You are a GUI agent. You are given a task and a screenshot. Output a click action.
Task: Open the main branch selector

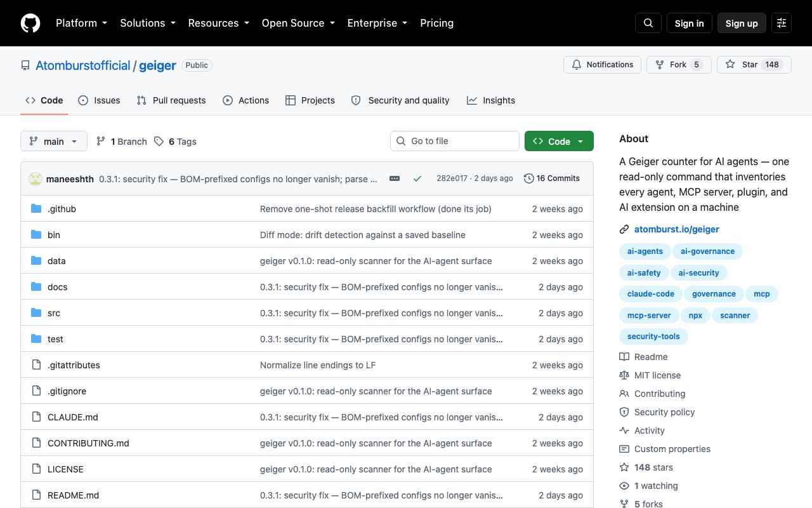click(53, 141)
